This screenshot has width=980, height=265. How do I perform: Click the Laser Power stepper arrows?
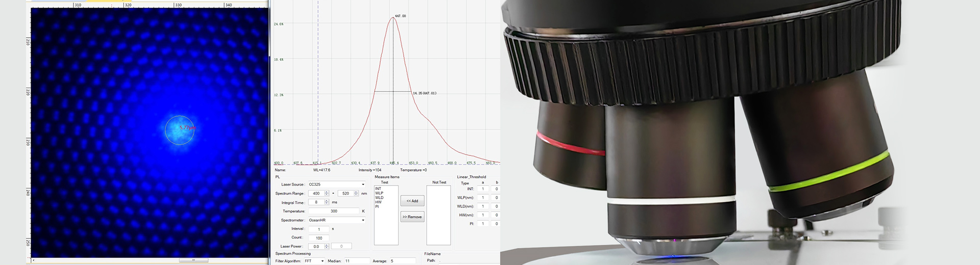point(327,247)
